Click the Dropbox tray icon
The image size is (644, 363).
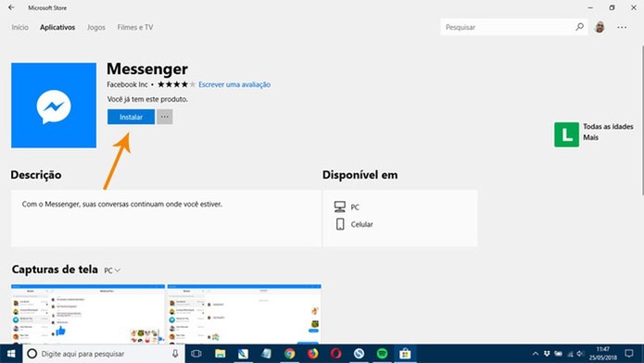(x=547, y=354)
